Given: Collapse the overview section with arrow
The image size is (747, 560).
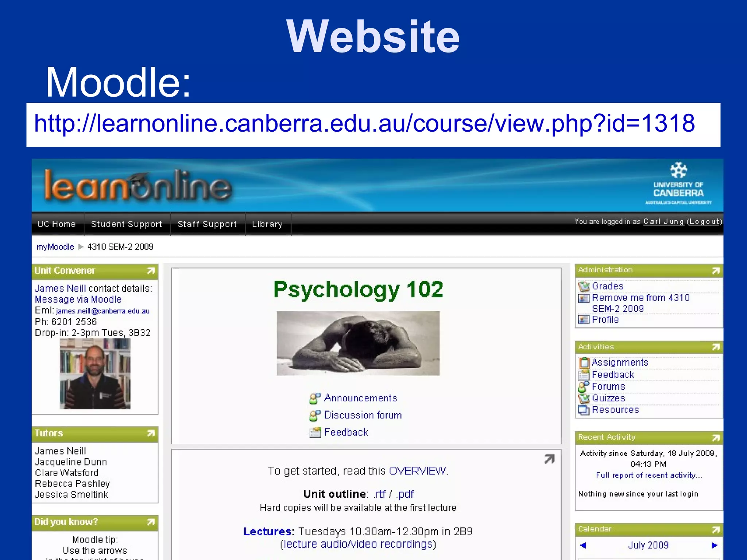Looking at the screenshot, I should (549, 459).
